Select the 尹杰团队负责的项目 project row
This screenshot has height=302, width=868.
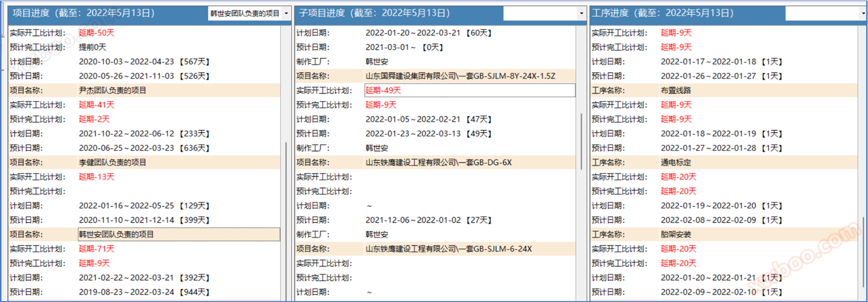coord(113,90)
